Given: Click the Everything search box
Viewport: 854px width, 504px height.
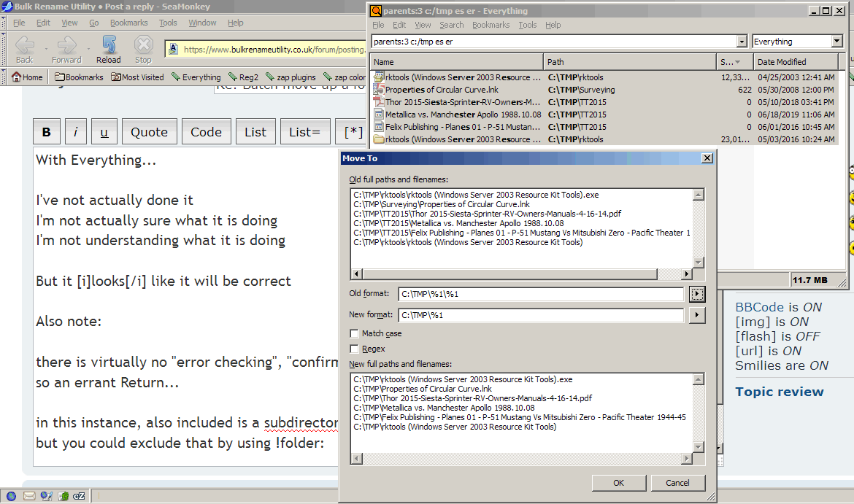Looking at the screenshot, I should (x=554, y=42).
